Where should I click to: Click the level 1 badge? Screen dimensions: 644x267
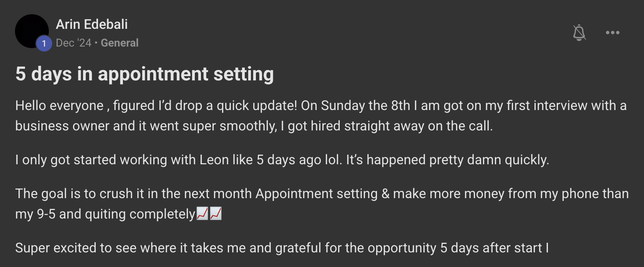(44, 43)
